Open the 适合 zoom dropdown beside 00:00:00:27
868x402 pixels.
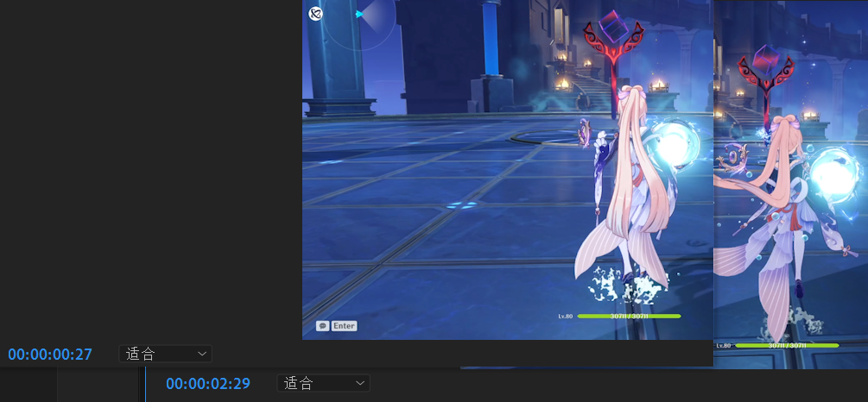coord(166,354)
